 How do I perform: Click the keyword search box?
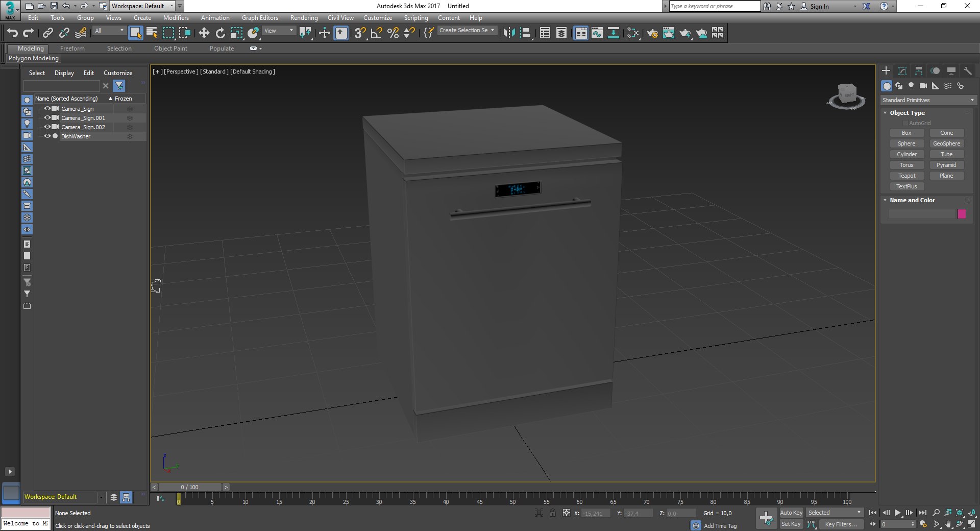click(x=715, y=6)
